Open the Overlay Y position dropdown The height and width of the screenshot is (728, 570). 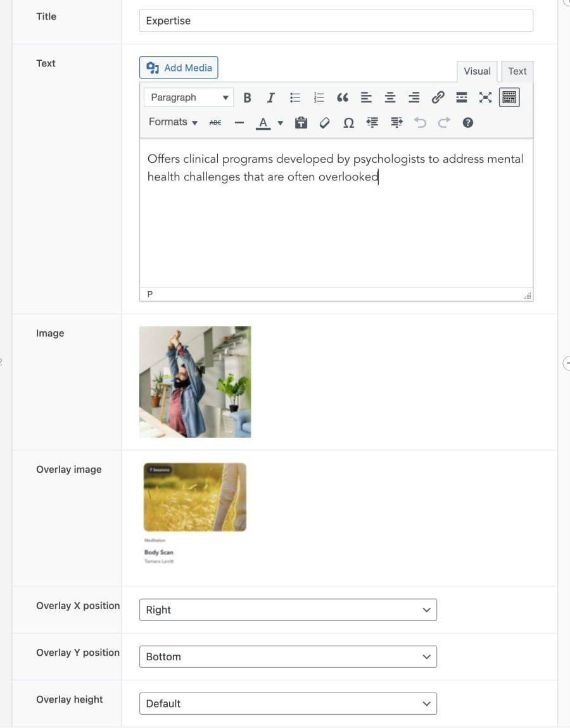click(x=288, y=656)
